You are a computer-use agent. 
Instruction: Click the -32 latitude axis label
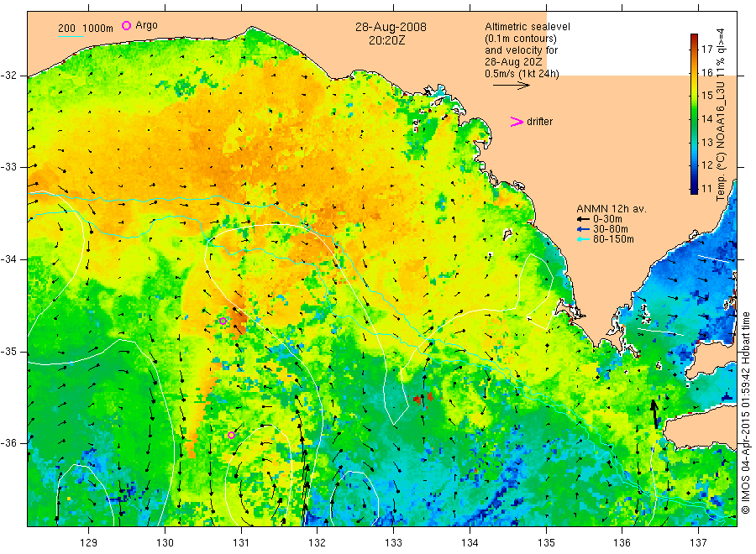pyautogui.click(x=8, y=76)
